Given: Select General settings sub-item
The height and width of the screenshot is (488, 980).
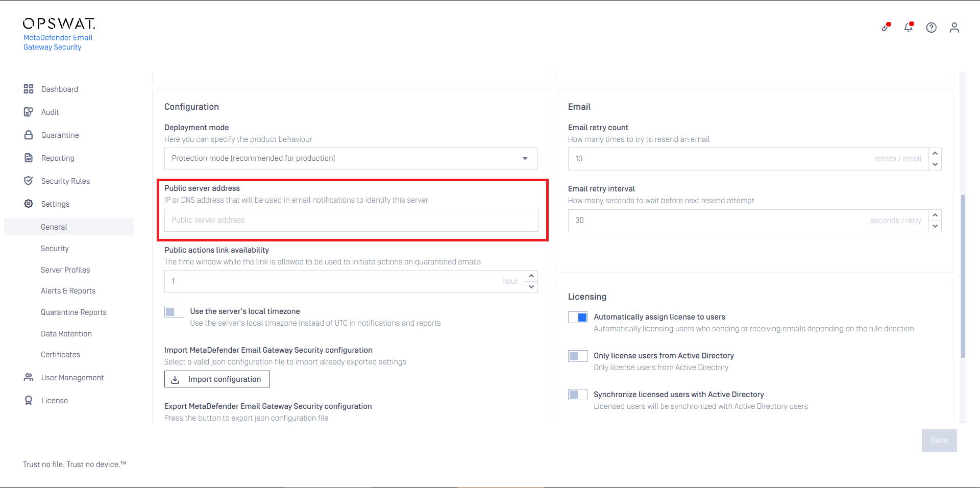Looking at the screenshot, I should pyautogui.click(x=69, y=227).
